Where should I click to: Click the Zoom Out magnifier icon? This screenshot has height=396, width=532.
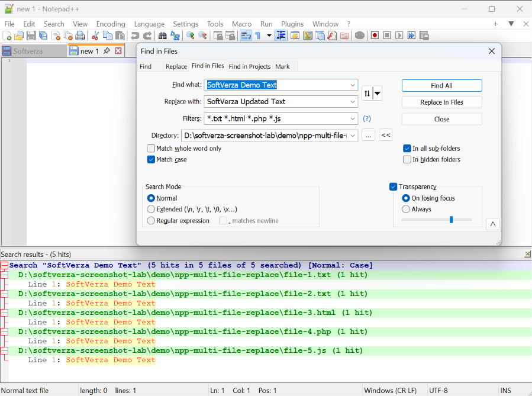click(x=202, y=36)
